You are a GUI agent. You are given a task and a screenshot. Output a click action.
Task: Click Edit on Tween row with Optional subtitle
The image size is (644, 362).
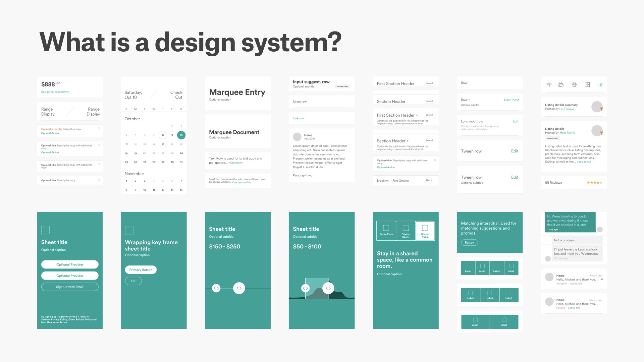point(515,177)
